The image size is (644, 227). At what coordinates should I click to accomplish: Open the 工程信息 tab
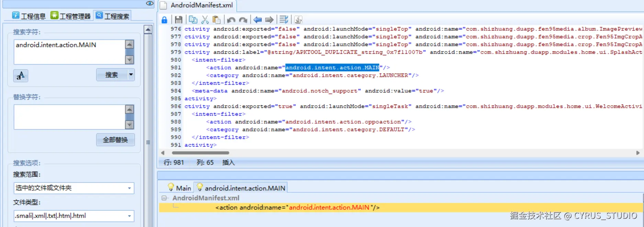pos(29,16)
